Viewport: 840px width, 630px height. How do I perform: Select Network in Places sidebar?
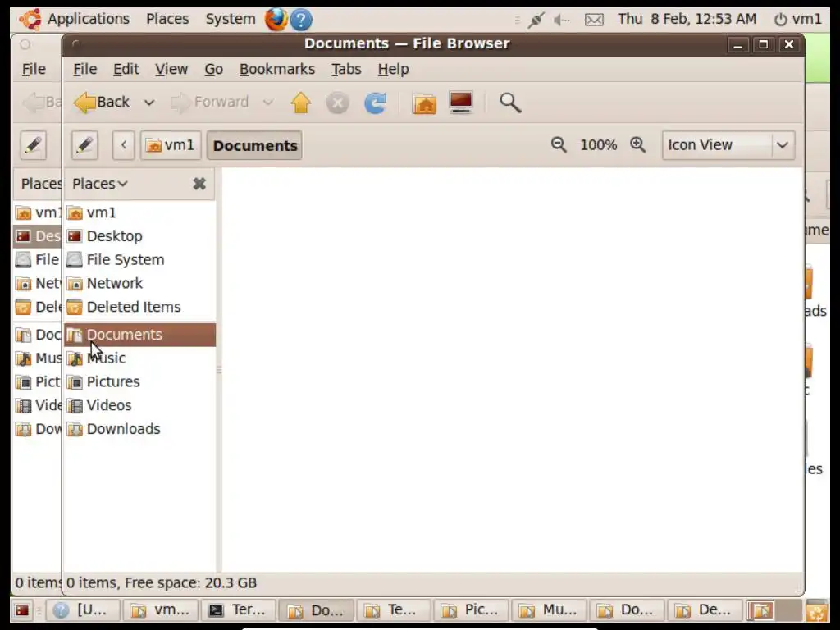[139, 283]
